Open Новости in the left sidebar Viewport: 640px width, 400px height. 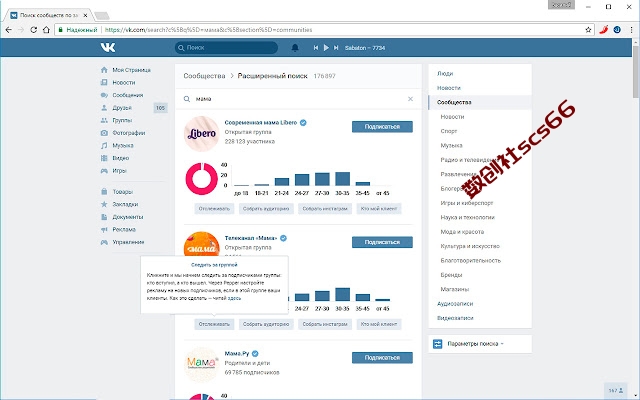124,82
